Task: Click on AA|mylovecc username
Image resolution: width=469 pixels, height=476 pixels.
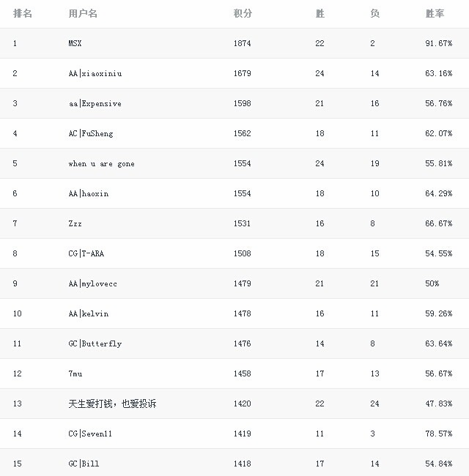Action: pyautogui.click(x=92, y=284)
